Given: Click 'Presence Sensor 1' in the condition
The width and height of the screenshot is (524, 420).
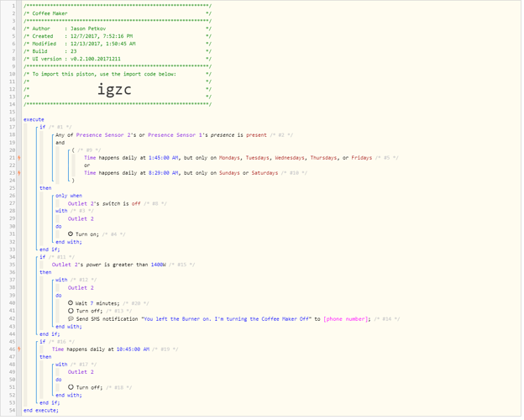Looking at the screenshot, I should click(176, 135).
